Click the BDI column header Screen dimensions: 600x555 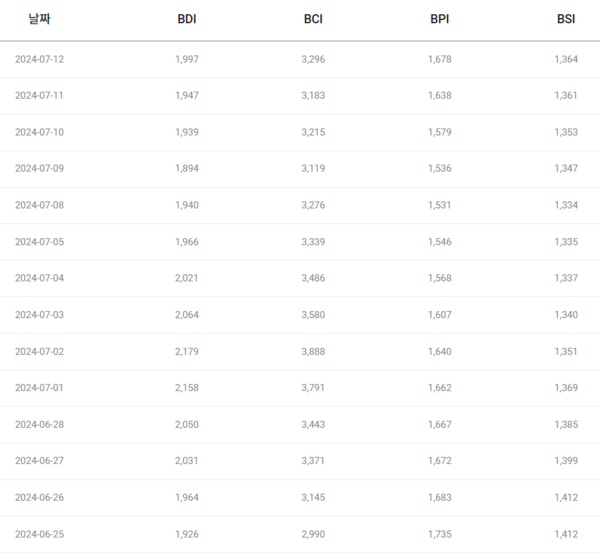click(x=187, y=19)
